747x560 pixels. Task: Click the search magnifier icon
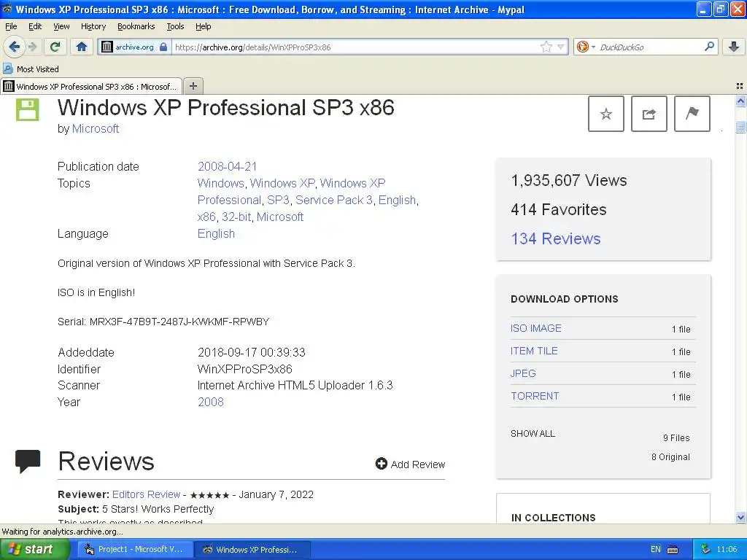[x=709, y=47]
